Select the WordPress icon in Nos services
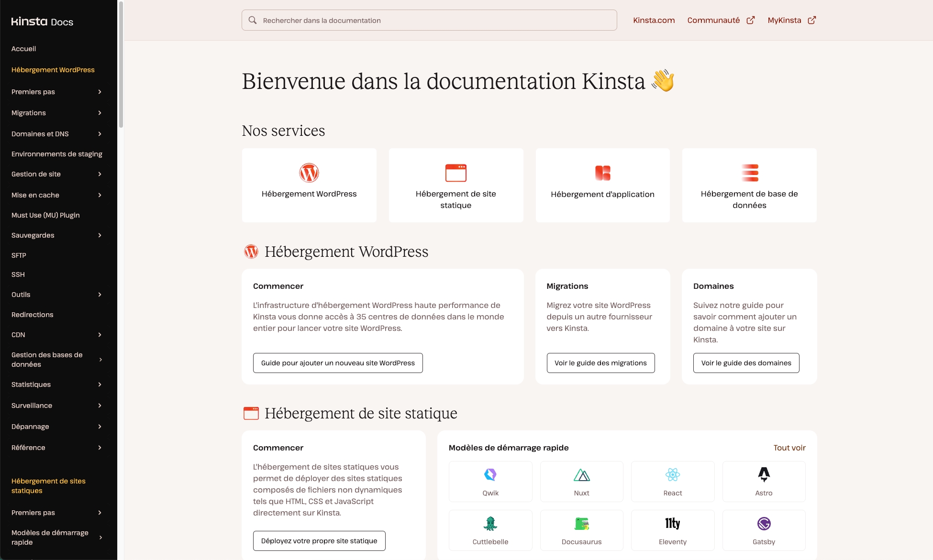Image resolution: width=933 pixels, height=560 pixels. tap(309, 173)
